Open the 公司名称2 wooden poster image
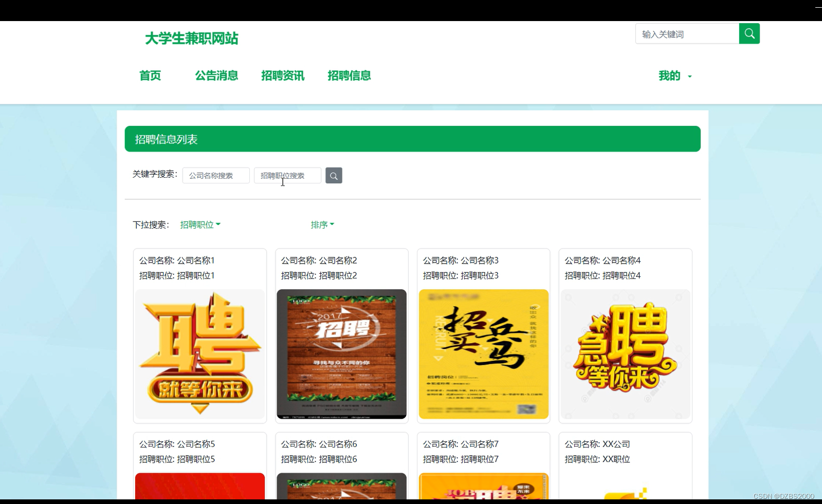Viewport: 822px width, 504px height. tap(342, 354)
